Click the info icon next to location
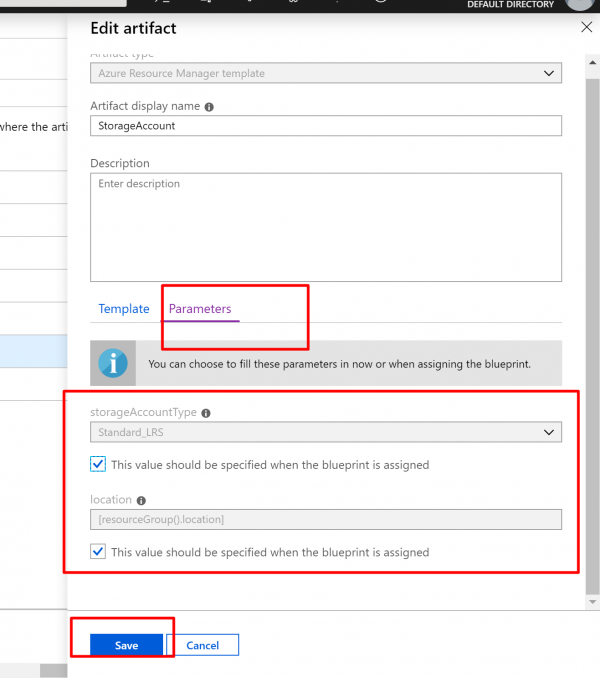Viewport: 600px width, 678px height. [x=141, y=500]
